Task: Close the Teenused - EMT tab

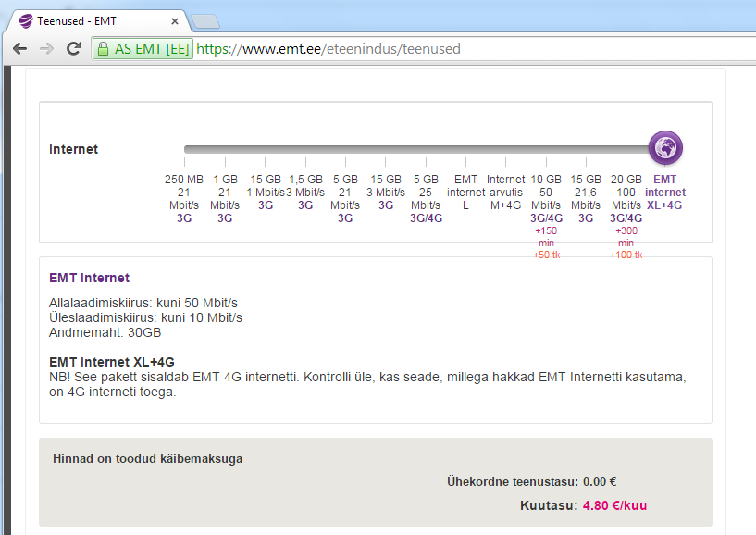Action: (x=175, y=21)
